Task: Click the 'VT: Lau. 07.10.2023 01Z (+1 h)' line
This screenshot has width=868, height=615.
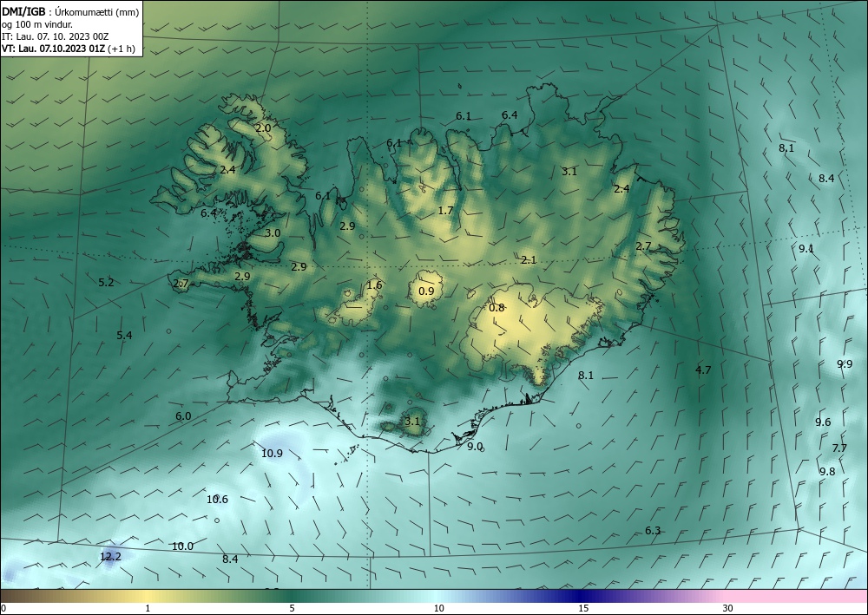Action: 69,49
